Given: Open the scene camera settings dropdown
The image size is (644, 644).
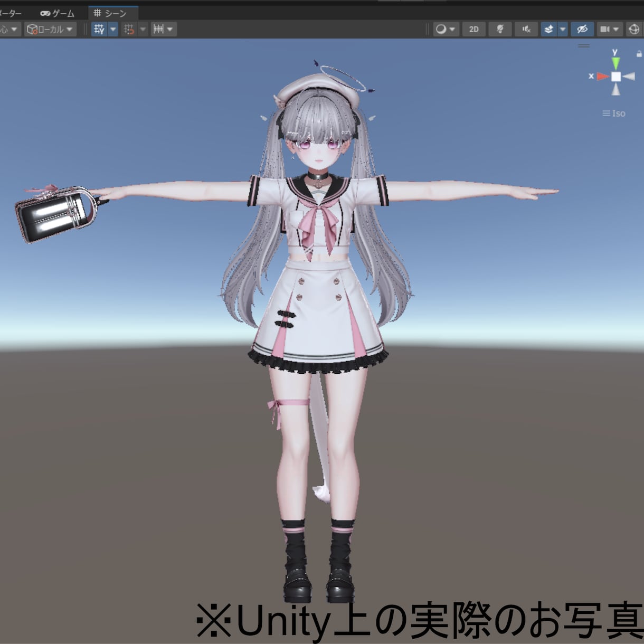Looking at the screenshot, I should coord(609,30).
